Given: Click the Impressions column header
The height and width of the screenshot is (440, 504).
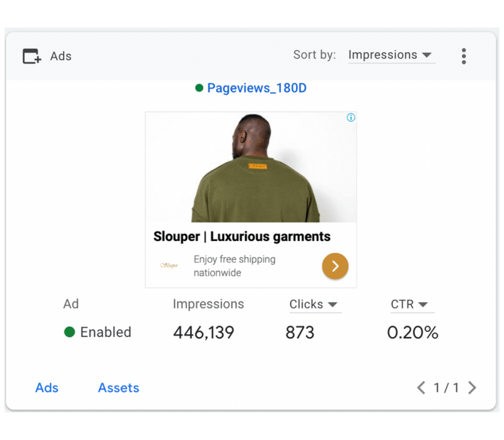Looking at the screenshot, I should [x=208, y=304].
